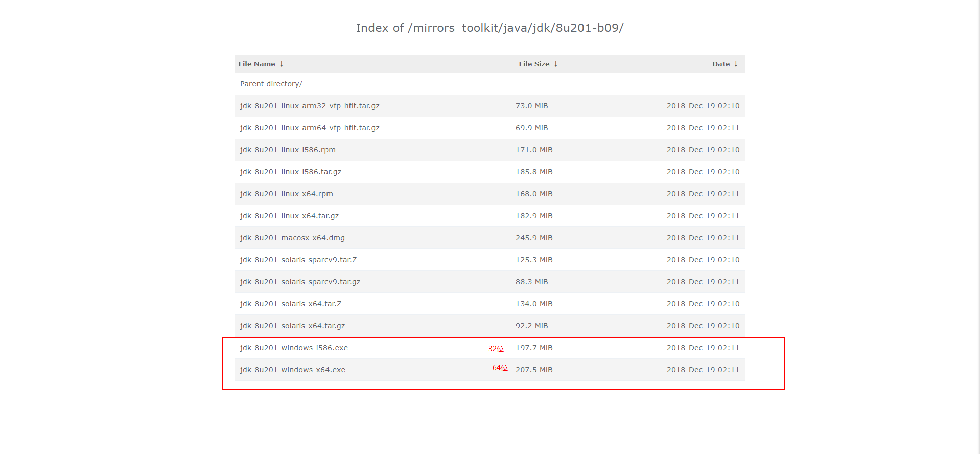Viewport: 980px width, 454px height.
Task: Download jdk-8u201-windows-i586.exe
Action: pos(294,348)
